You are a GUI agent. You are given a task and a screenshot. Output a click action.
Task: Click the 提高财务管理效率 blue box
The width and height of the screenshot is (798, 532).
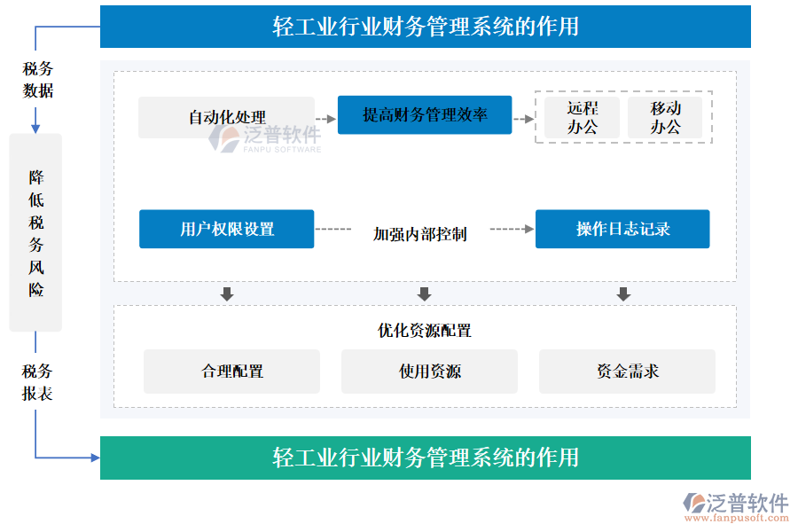pos(424,114)
